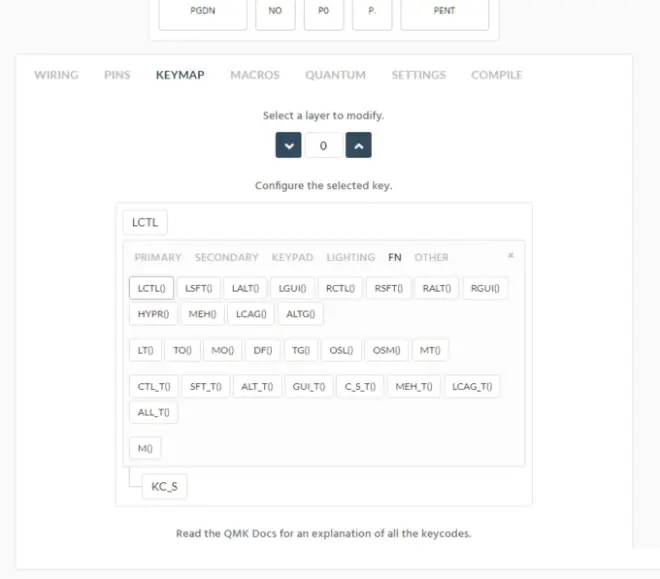660x579 pixels.
Task: Select the KEYMAP tab
Action: pyautogui.click(x=180, y=75)
